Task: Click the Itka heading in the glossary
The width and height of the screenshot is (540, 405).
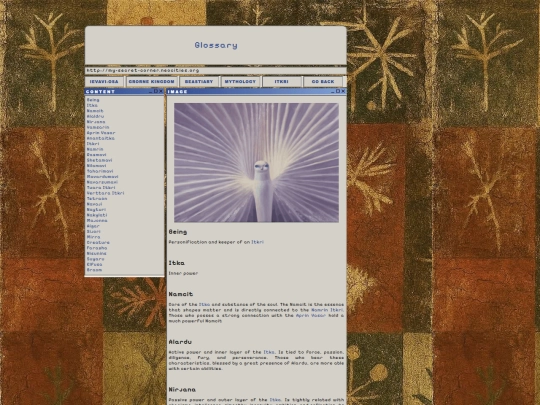Action: (176, 263)
